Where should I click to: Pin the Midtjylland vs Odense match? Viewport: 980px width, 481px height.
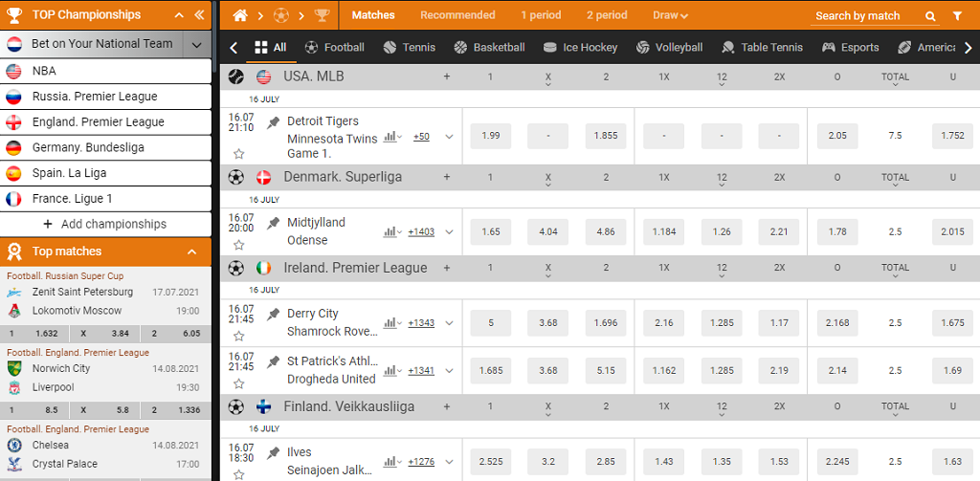pos(273,223)
